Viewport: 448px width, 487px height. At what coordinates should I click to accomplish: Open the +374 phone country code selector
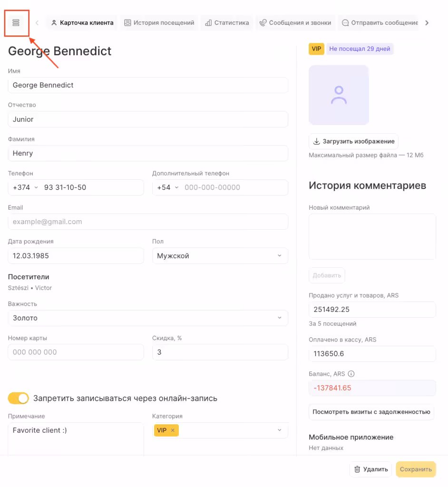click(25, 187)
